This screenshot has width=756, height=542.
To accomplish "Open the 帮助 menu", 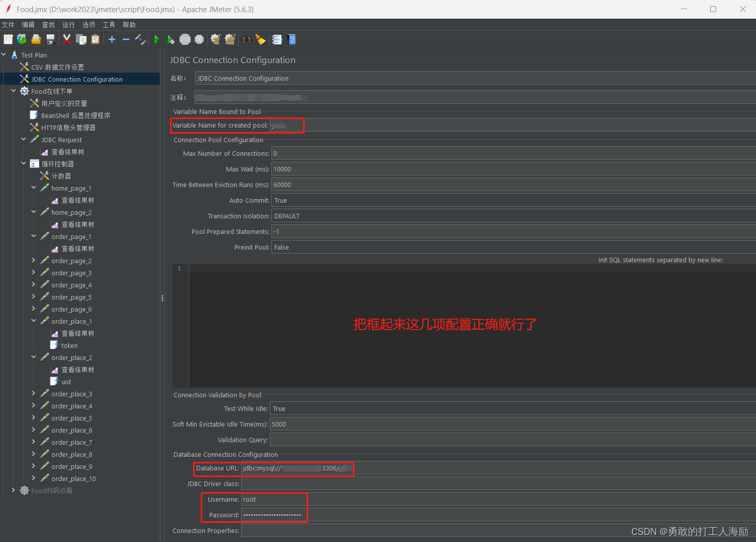I will pyautogui.click(x=129, y=25).
